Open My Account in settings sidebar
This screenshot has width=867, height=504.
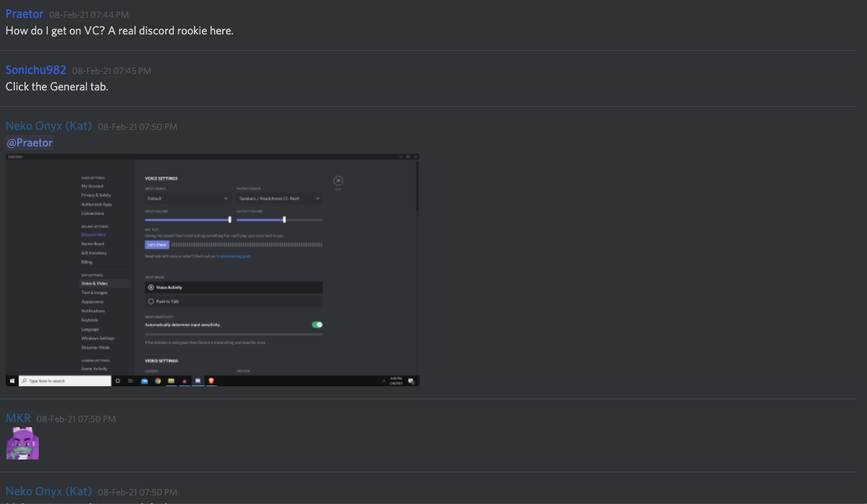tap(92, 186)
